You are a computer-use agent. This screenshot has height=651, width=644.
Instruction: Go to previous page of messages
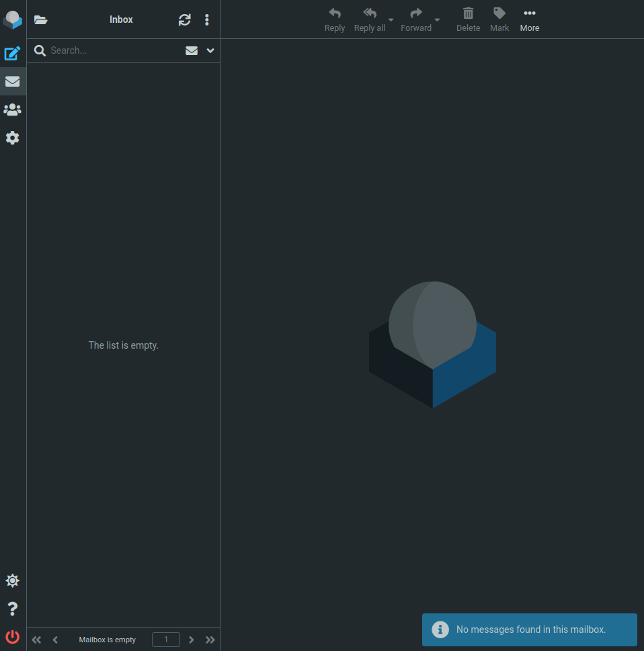[x=55, y=640]
